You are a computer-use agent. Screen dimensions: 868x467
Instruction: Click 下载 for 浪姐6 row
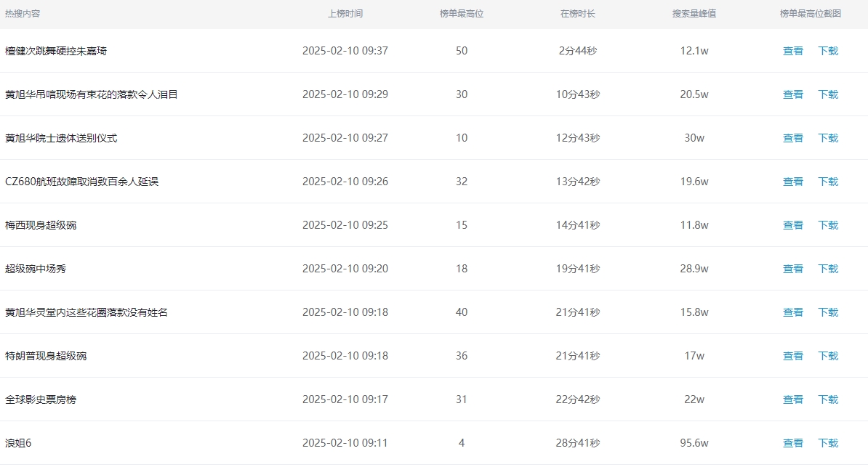[x=828, y=443]
